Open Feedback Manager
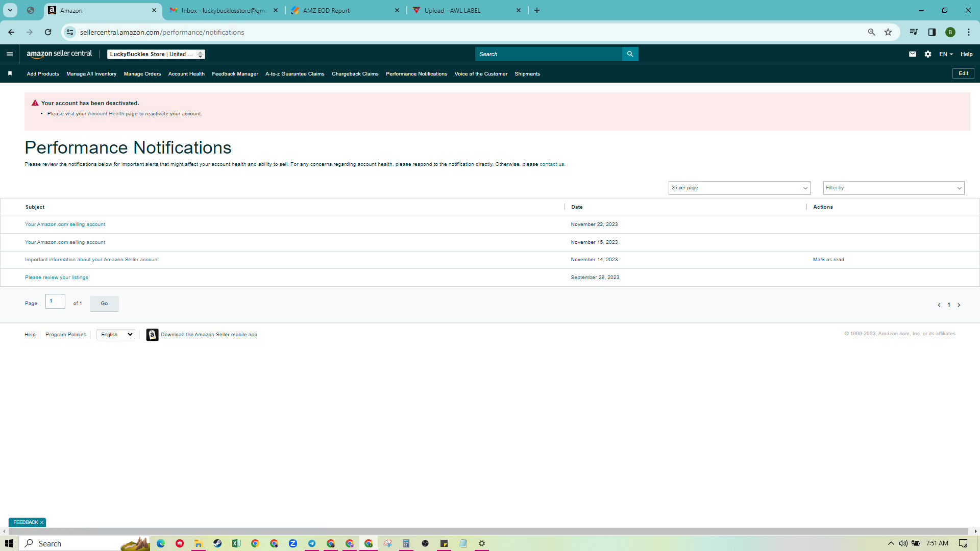The width and height of the screenshot is (980, 551). pos(235,74)
